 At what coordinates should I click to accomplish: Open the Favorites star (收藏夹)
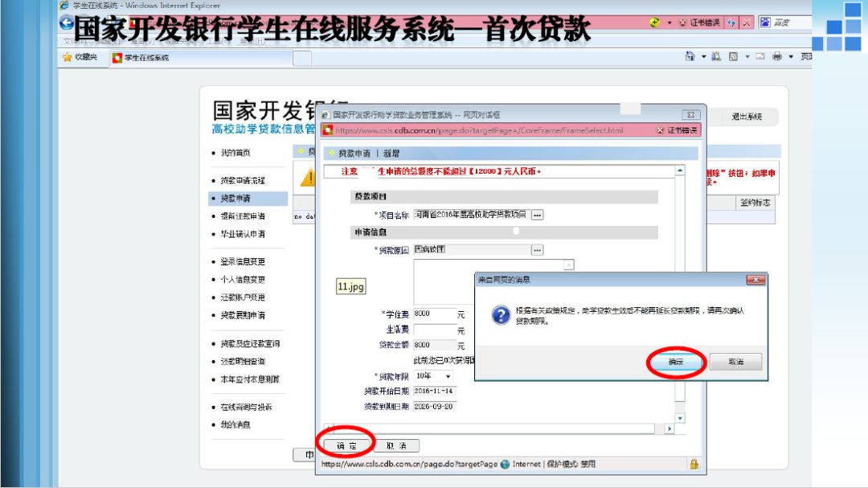(x=80, y=57)
